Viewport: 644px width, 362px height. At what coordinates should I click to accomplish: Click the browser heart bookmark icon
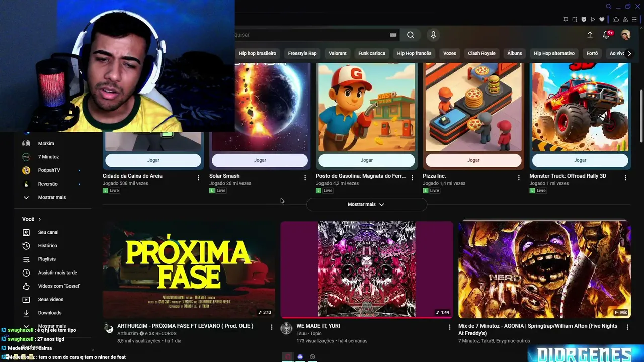[x=602, y=20]
